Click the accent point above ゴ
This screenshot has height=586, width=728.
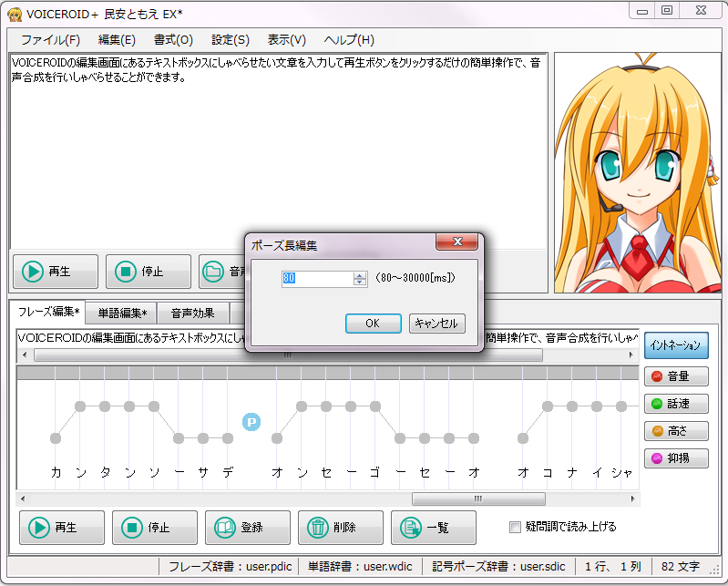click(x=375, y=406)
